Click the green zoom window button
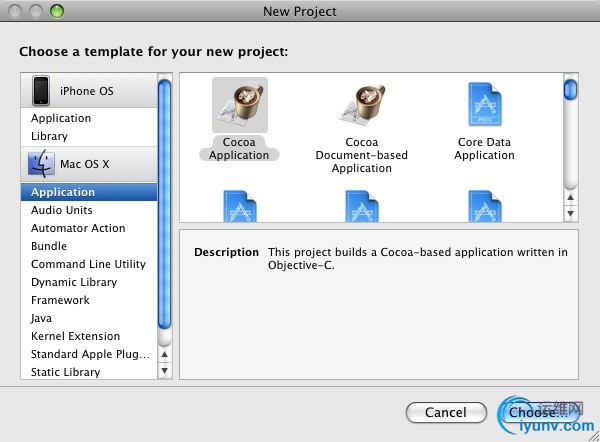600x442 pixels. tap(57, 11)
